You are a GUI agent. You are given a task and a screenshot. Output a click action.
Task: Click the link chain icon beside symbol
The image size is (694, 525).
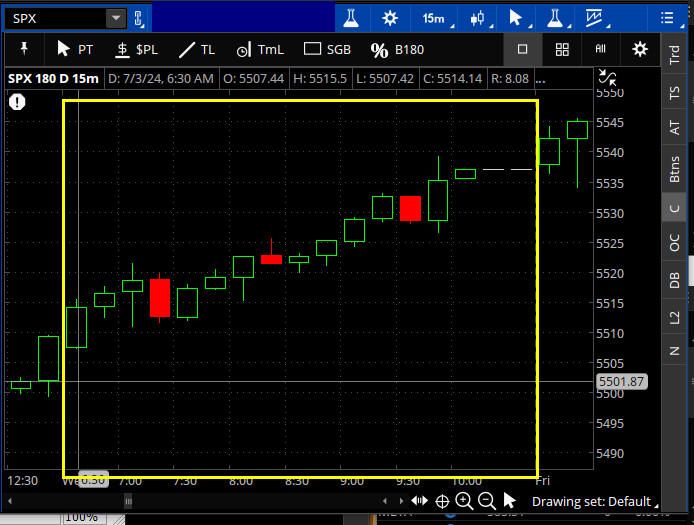click(x=139, y=18)
